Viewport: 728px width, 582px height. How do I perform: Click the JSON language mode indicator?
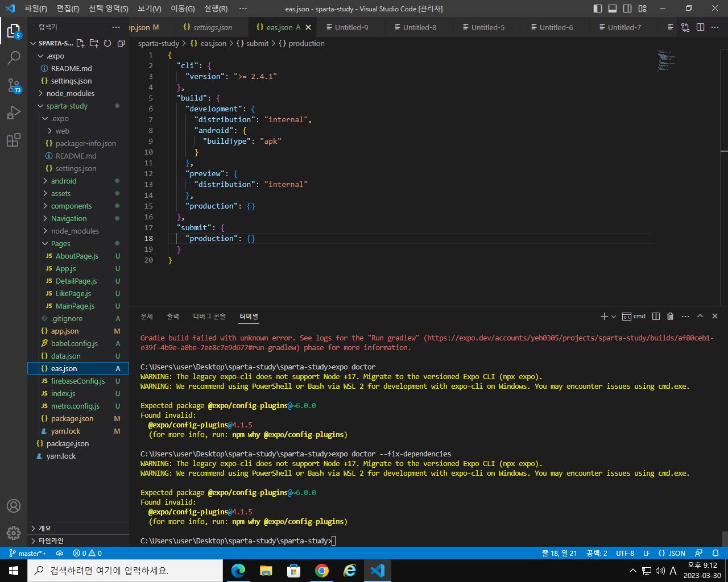(672, 553)
